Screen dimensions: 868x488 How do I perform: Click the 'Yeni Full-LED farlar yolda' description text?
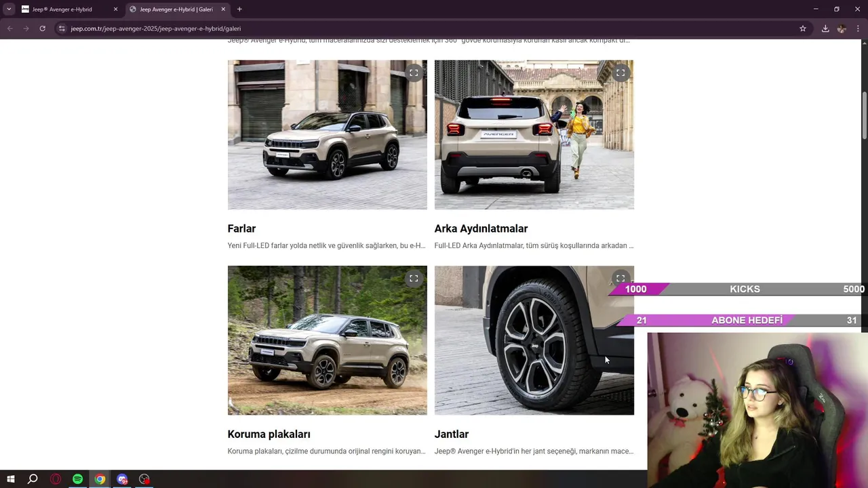point(327,245)
